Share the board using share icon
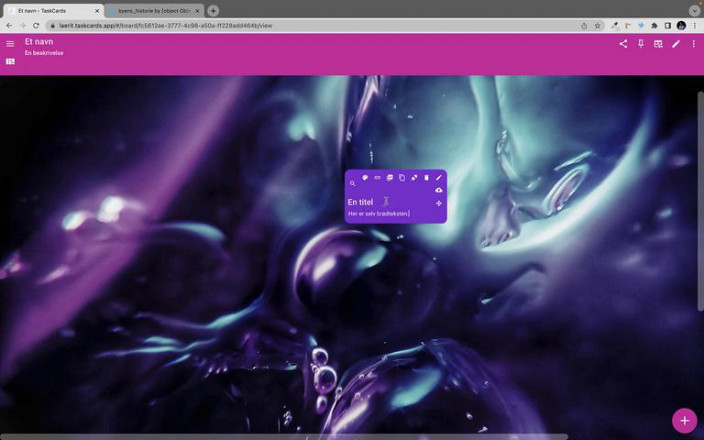The width and height of the screenshot is (704, 440). point(623,44)
